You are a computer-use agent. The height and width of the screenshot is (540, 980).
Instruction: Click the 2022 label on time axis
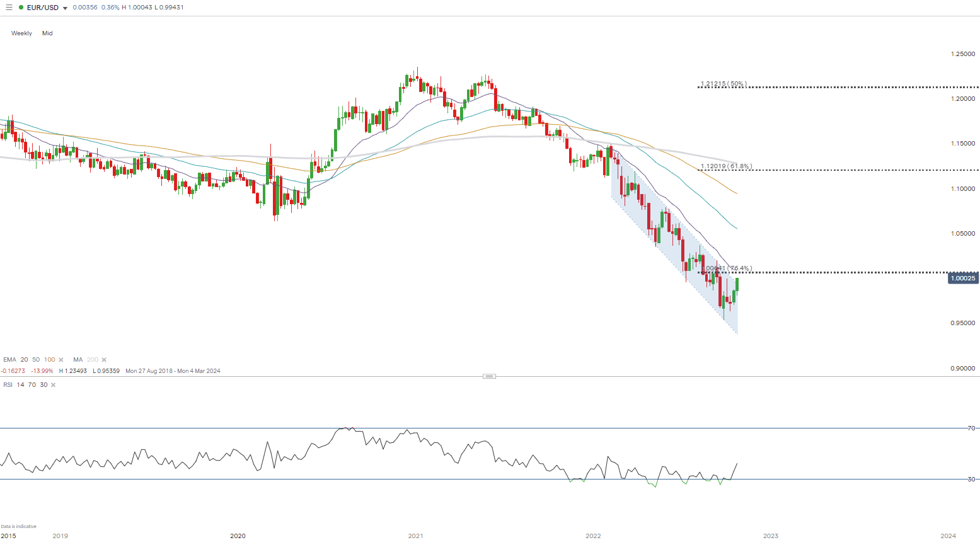click(593, 536)
